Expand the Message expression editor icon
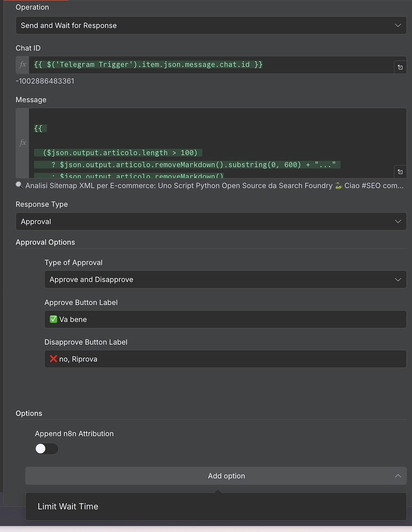 coord(400,172)
